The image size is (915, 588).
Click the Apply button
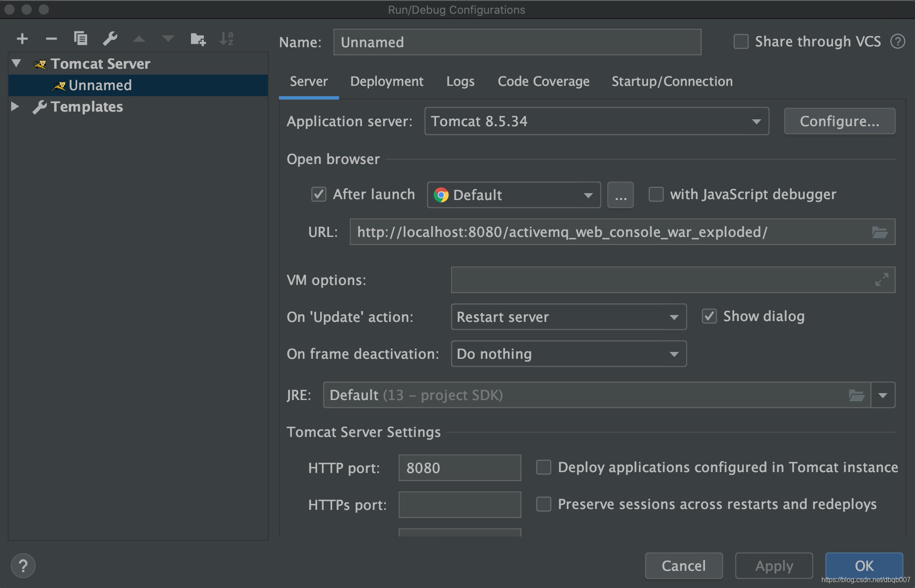tap(774, 566)
